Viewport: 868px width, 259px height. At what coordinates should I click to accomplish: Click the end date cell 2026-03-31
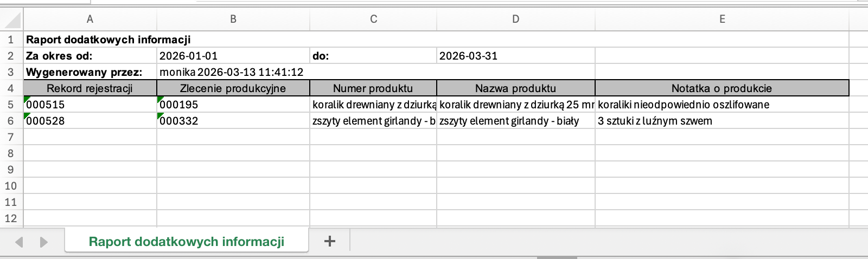515,56
